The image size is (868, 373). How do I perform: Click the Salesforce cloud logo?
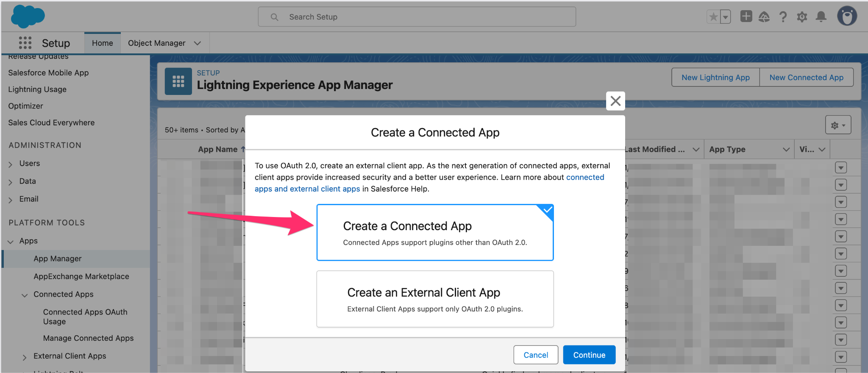[x=28, y=17]
